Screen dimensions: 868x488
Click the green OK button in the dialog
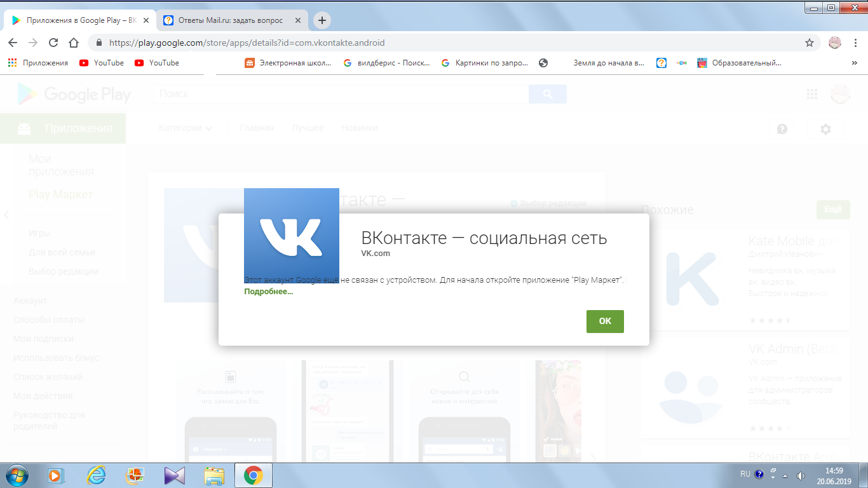tap(605, 321)
